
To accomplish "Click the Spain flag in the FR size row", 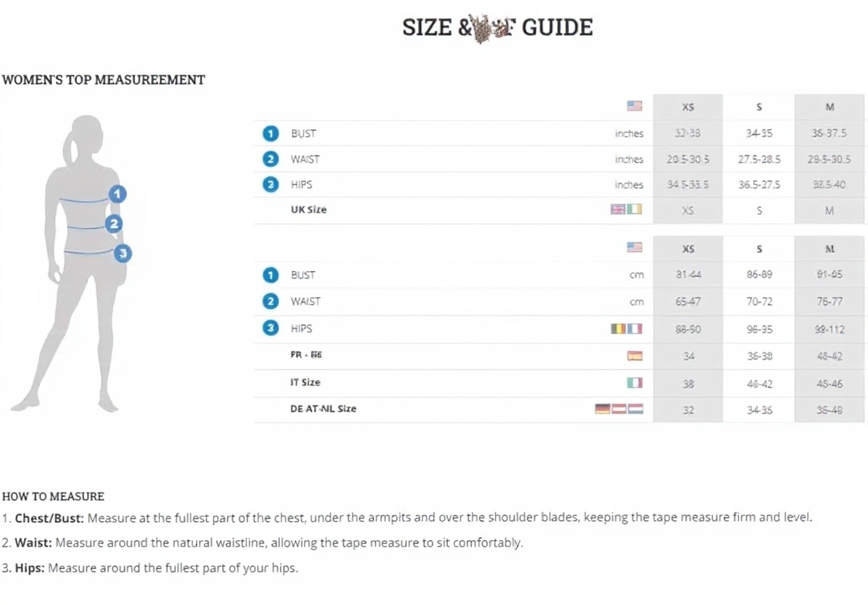I will 635,355.
